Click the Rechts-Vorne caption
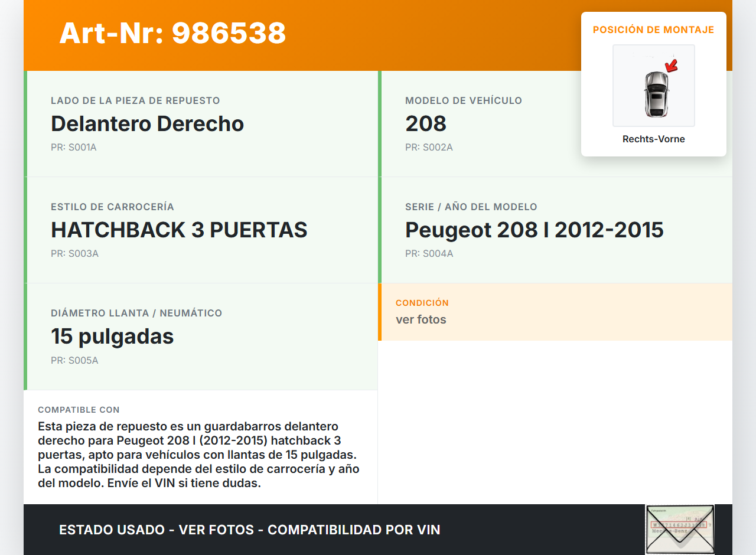Screen dimensions: 756x555 pos(653,139)
